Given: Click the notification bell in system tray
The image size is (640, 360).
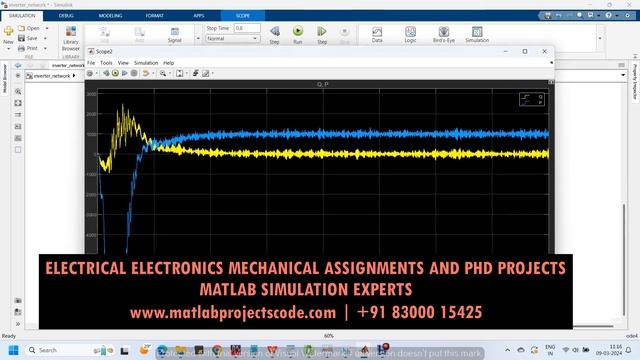Looking at the screenshot, I should pos(629,350).
